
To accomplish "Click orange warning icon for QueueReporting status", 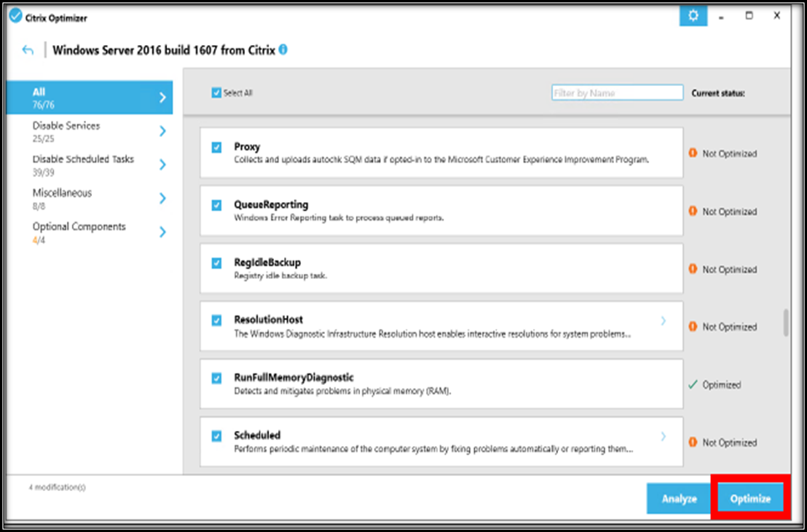I will click(x=693, y=211).
